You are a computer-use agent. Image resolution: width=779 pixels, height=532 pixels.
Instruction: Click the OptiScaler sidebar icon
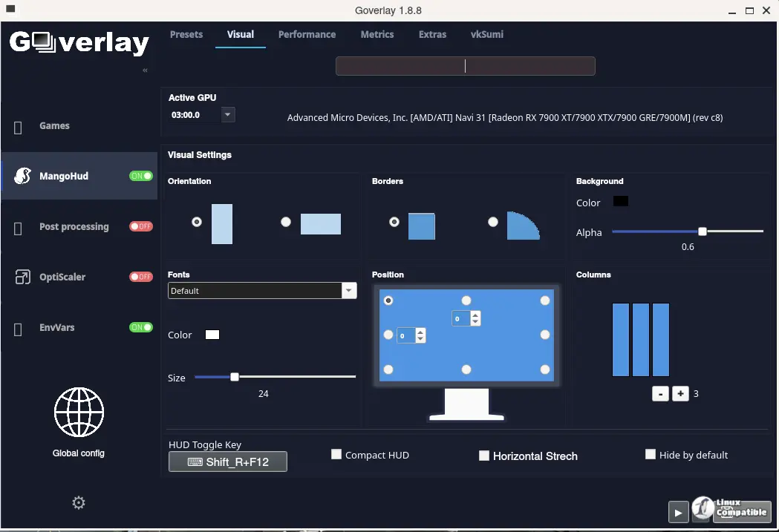tap(22, 277)
